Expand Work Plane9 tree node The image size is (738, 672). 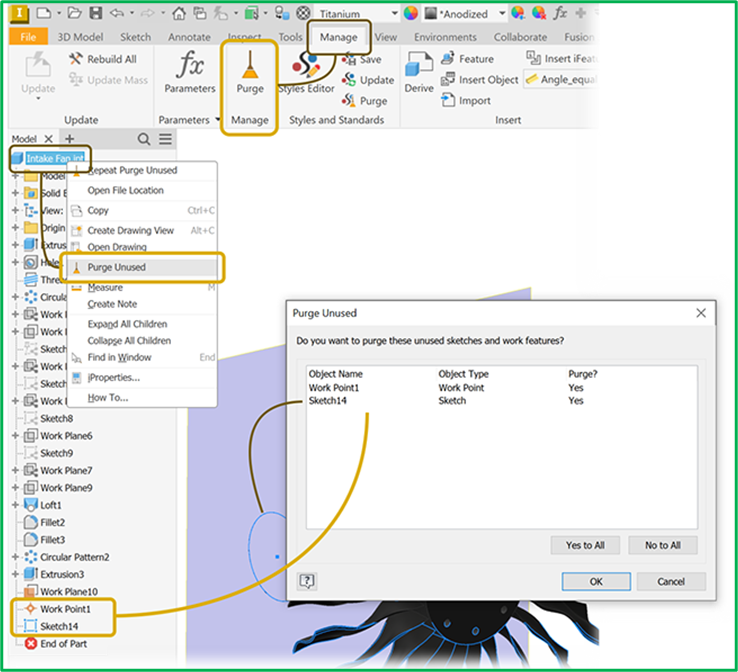15,488
